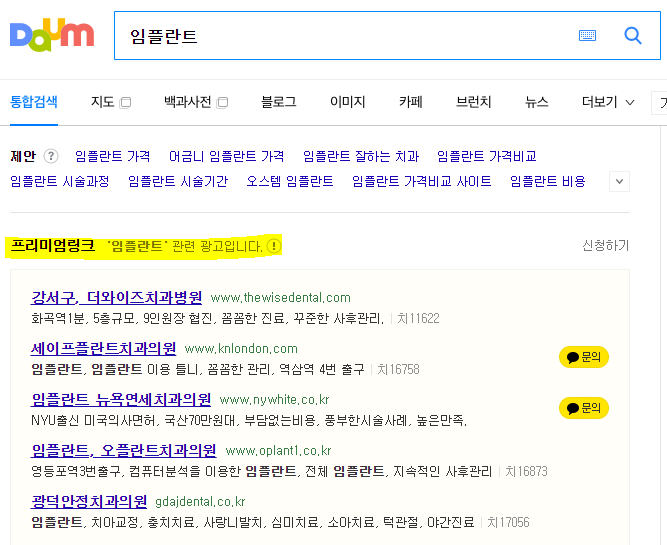Click the code 치17056

(x=508, y=522)
